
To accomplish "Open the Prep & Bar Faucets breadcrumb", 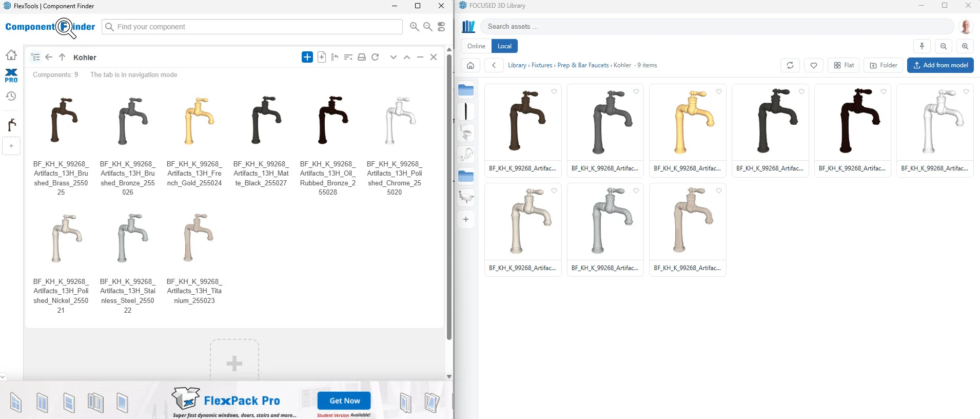I will (583, 65).
